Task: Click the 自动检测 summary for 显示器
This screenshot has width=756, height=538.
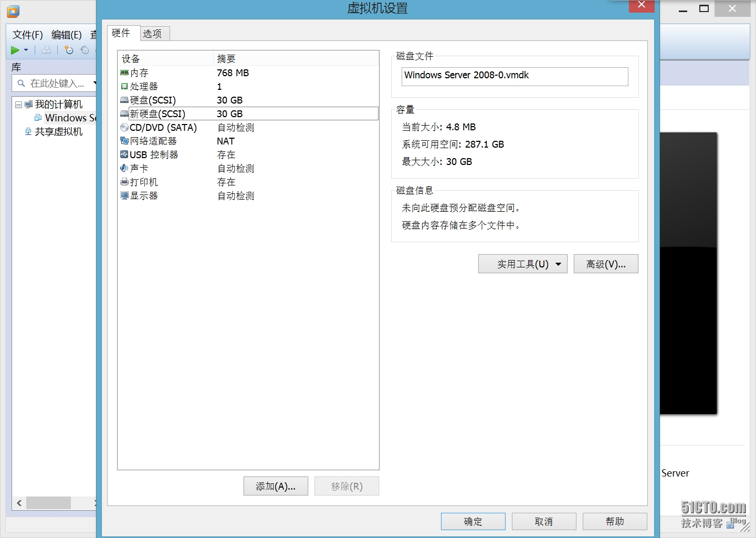Action: click(x=236, y=195)
